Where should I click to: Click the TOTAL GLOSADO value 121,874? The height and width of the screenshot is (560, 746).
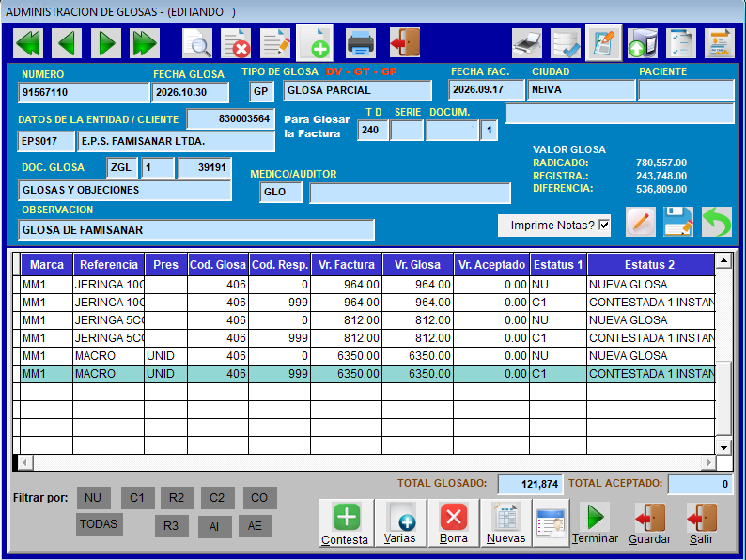pos(530,484)
